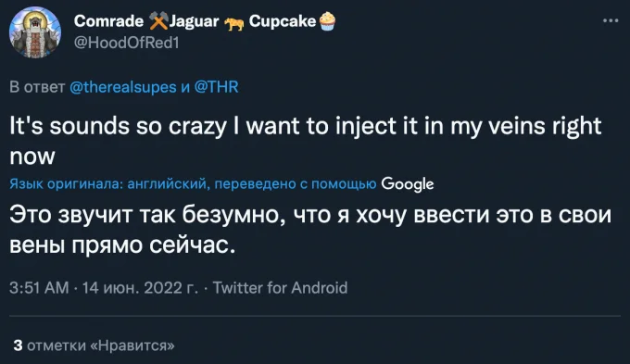
Task: Click the В ответ reply label
Action: [37, 87]
